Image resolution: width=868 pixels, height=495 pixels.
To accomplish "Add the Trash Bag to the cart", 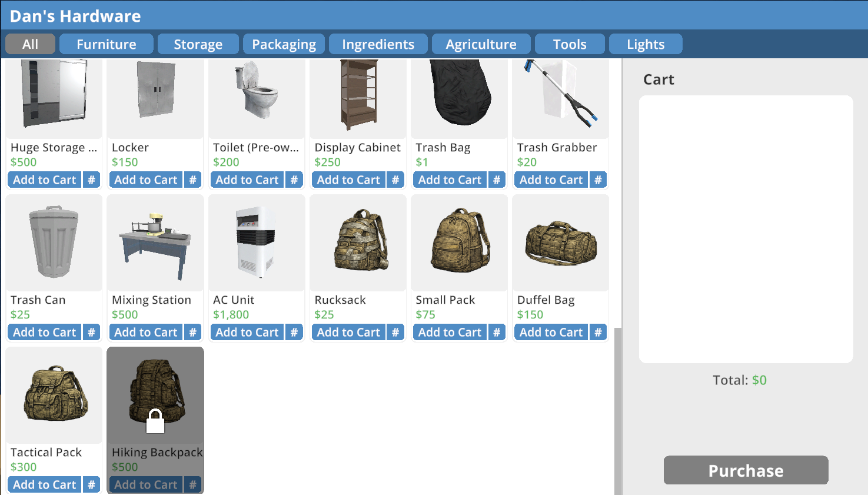I will (x=450, y=180).
